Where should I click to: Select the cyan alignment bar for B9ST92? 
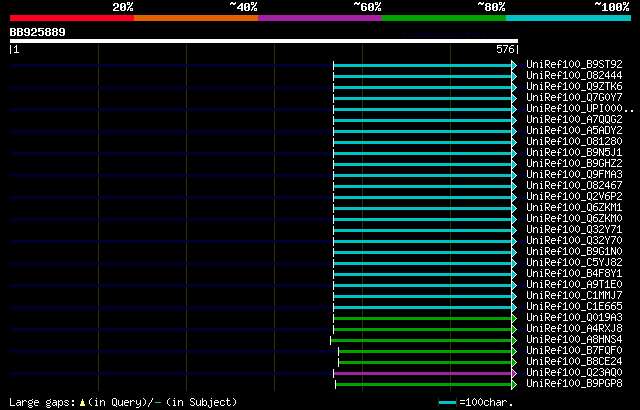[423, 65]
